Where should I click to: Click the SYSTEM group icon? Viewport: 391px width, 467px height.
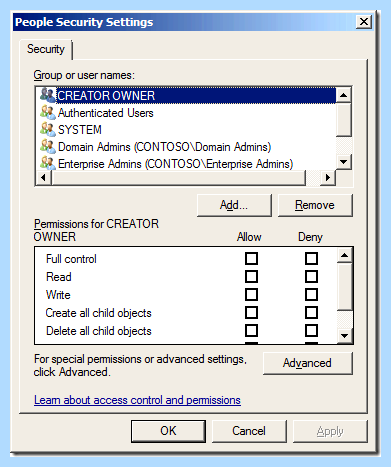48,130
